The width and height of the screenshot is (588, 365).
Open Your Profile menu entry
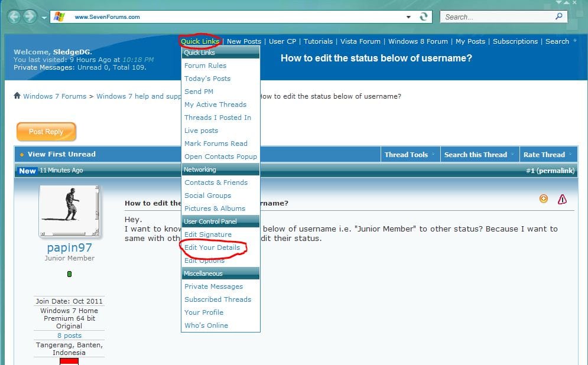tap(204, 312)
